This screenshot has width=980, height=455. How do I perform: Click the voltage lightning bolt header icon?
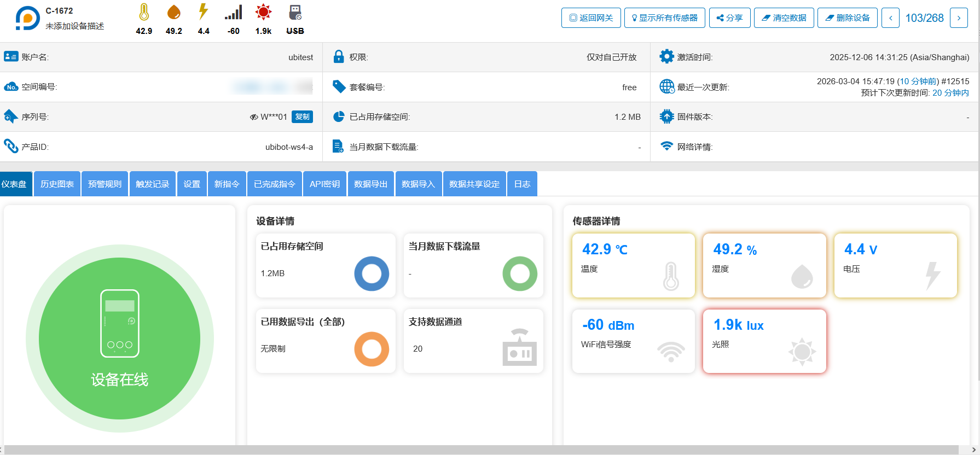tap(203, 12)
